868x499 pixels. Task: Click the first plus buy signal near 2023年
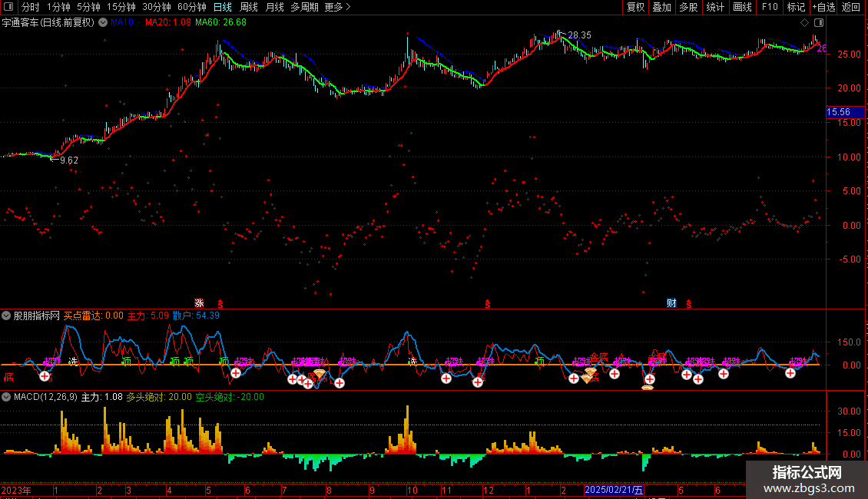click(x=45, y=376)
